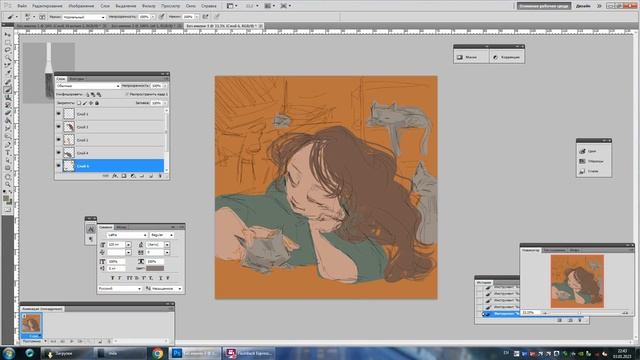Hide layer Слой 4 with eye icon
Screen dimensions: 640x360
click(x=59, y=153)
